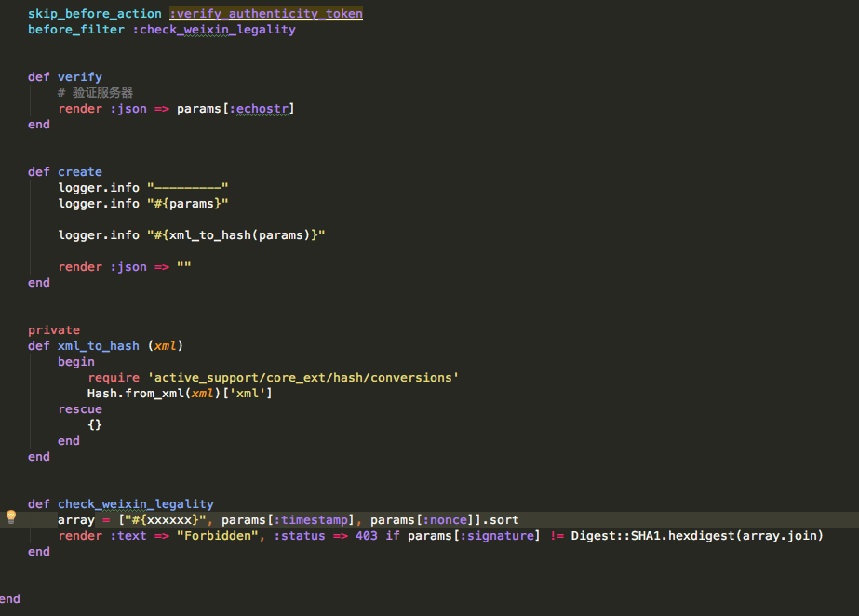Click the empty hash '{}' under rescue
The width and height of the screenshot is (859, 616).
click(x=95, y=425)
